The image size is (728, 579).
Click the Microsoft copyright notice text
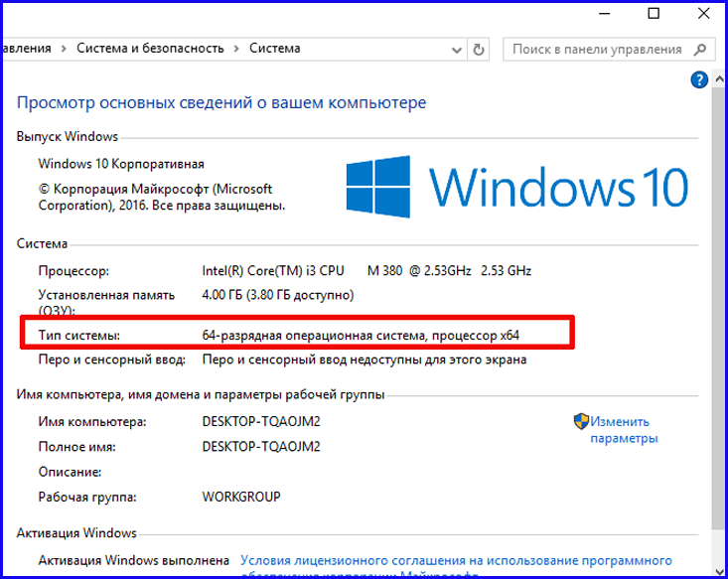point(162,197)
